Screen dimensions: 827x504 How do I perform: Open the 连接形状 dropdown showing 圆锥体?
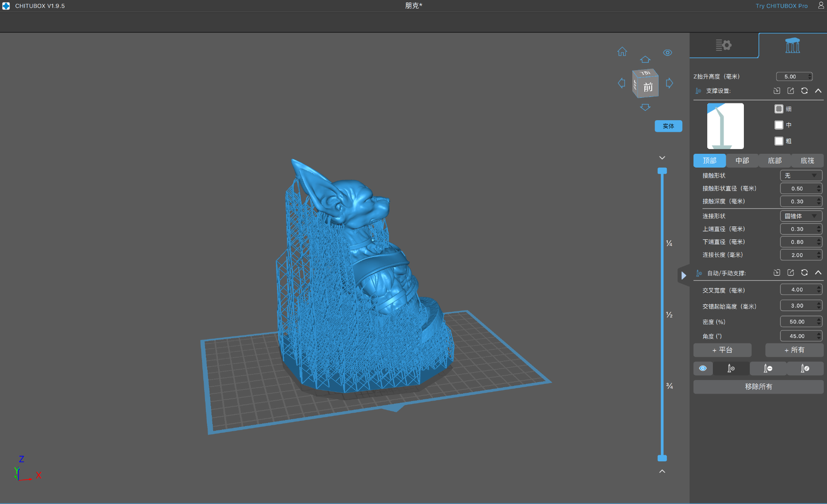click(801, 216)
